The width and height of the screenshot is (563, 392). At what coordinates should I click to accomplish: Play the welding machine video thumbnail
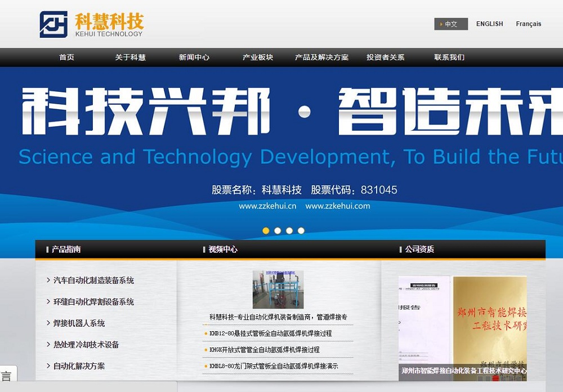coord(278,289)
